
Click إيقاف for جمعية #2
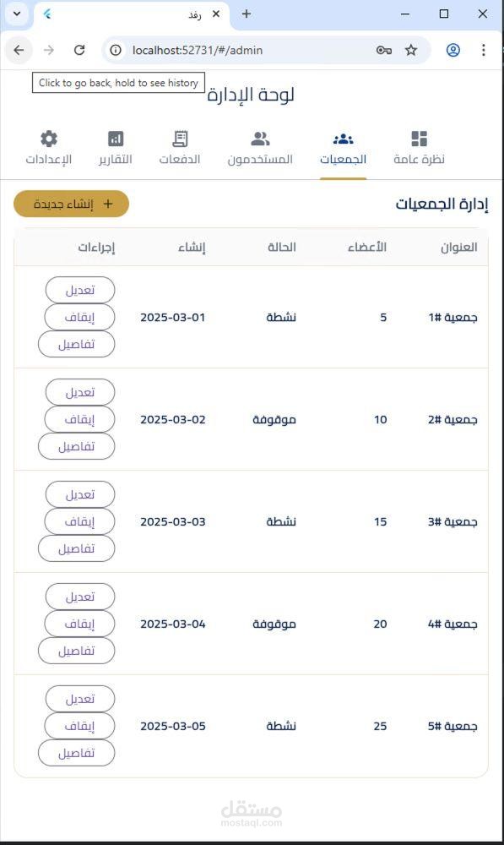(79, 419)
